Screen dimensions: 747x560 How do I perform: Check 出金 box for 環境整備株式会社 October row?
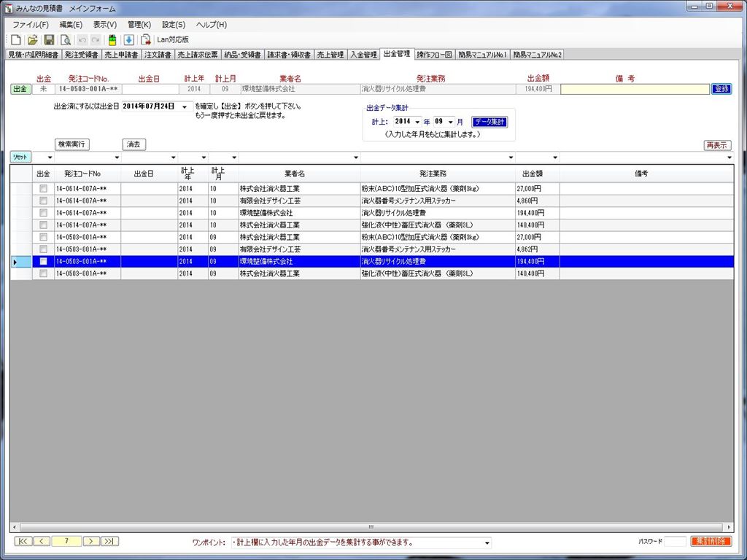point(43,213)
